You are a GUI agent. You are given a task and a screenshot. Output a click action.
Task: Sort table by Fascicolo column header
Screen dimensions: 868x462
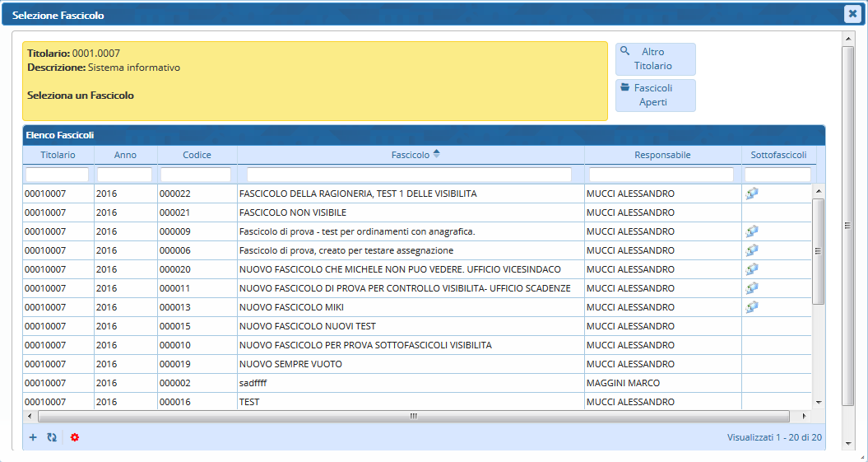click(x=411, y=155)
